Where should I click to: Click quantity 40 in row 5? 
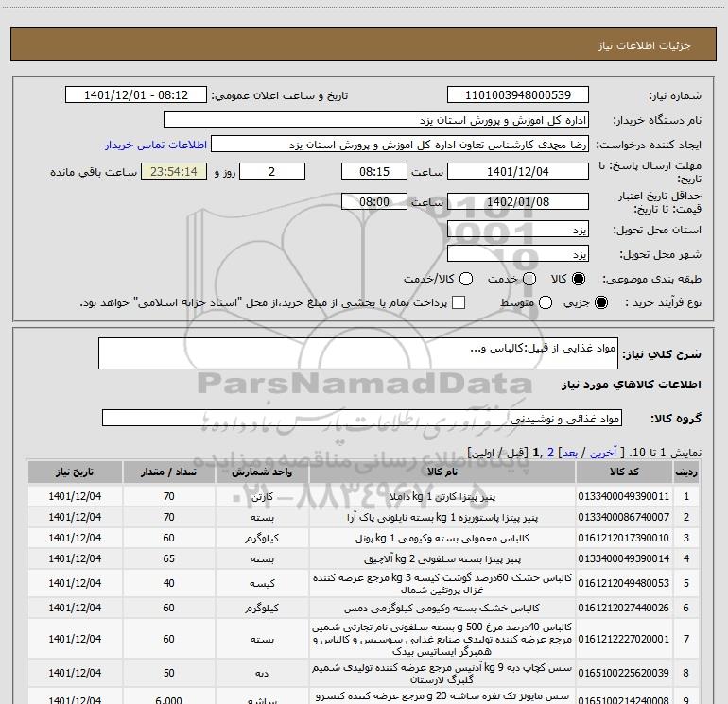coord(168,583)
